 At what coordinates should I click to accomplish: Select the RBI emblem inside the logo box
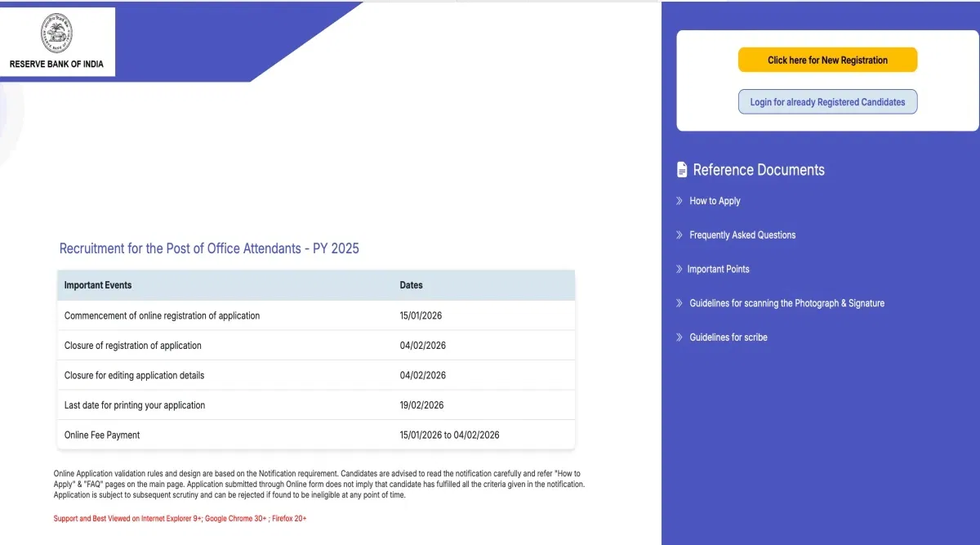[57, 31]
